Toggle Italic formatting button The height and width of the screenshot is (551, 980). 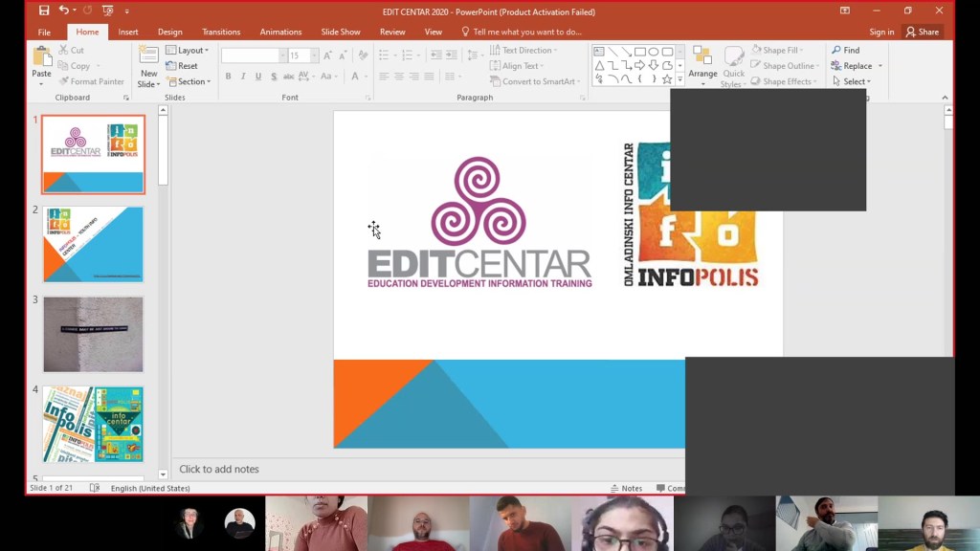pos(243,77)
